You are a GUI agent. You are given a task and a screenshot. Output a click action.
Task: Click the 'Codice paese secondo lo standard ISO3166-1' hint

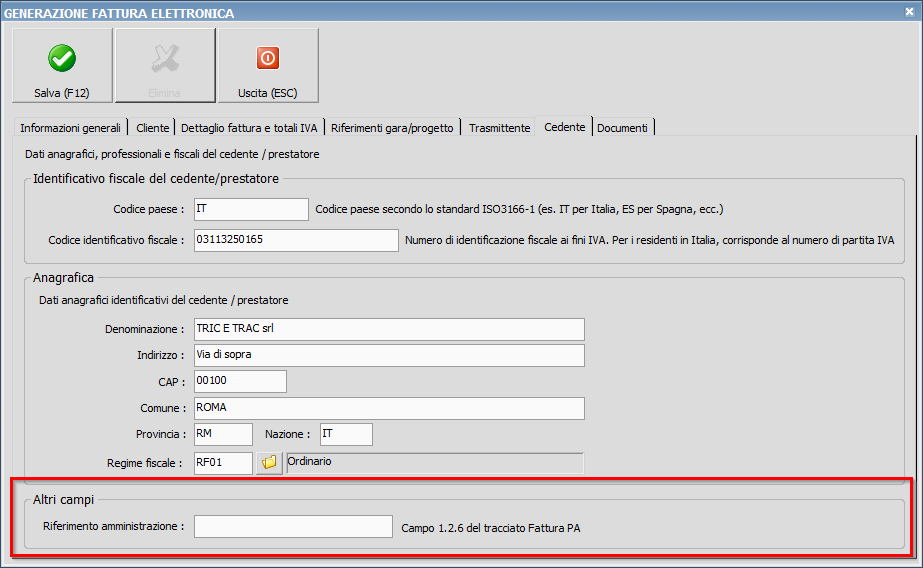coord(519,209)
